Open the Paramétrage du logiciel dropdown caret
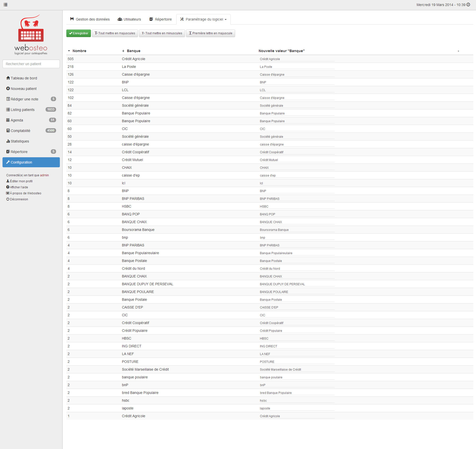The image size is (476, 449). [226, 20]
